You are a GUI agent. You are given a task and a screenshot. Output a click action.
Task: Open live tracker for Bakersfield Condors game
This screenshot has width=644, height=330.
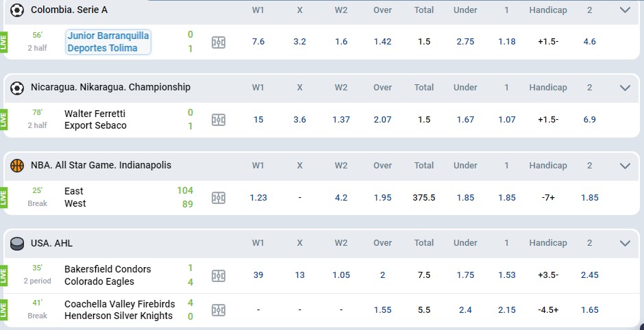click(218, 275)
